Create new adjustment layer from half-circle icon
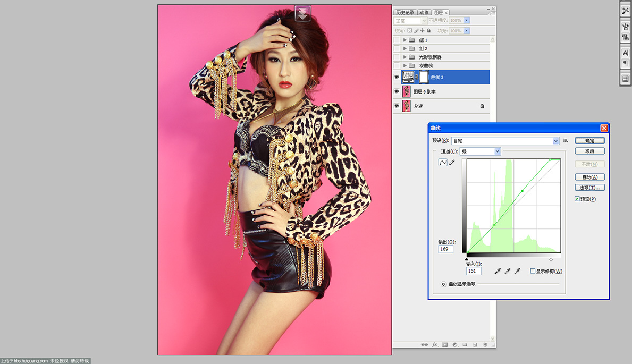The height and width of the screenshot is (364, 632). 455,345
